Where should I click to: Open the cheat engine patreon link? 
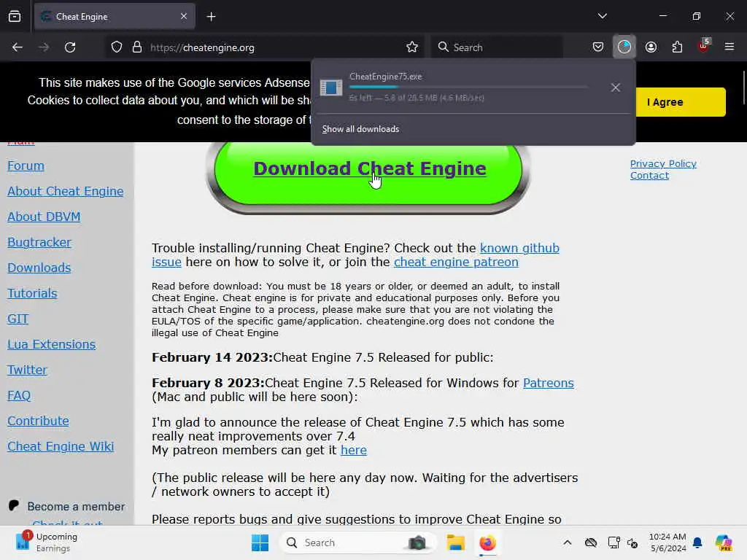[456, 262]
